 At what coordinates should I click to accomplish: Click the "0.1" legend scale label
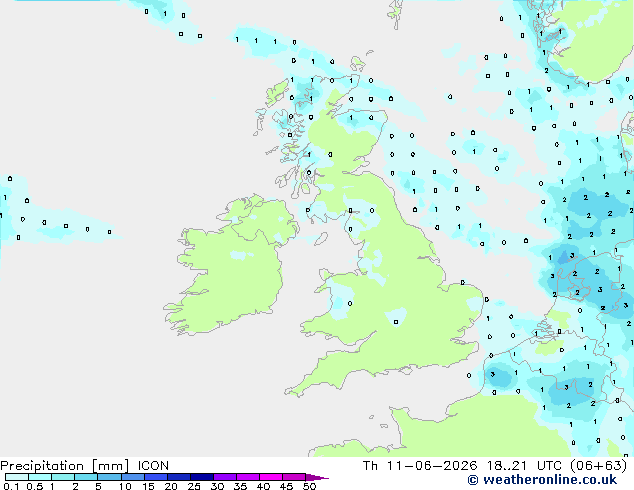point(10,486)
